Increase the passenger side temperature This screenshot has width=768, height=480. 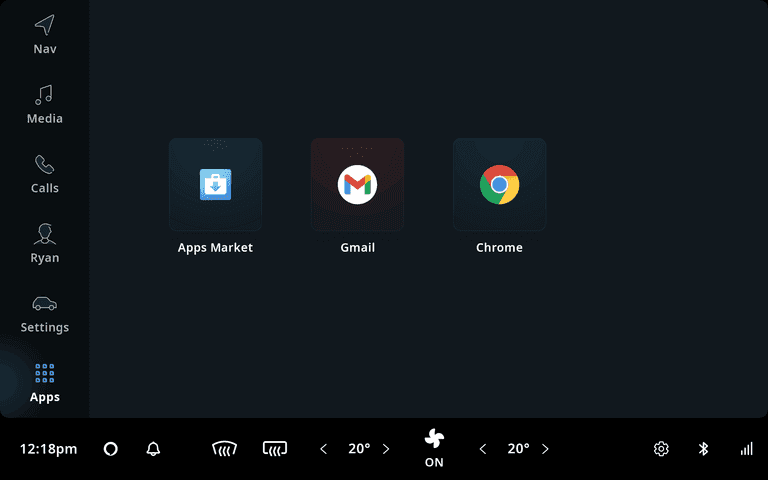point(545,449)
